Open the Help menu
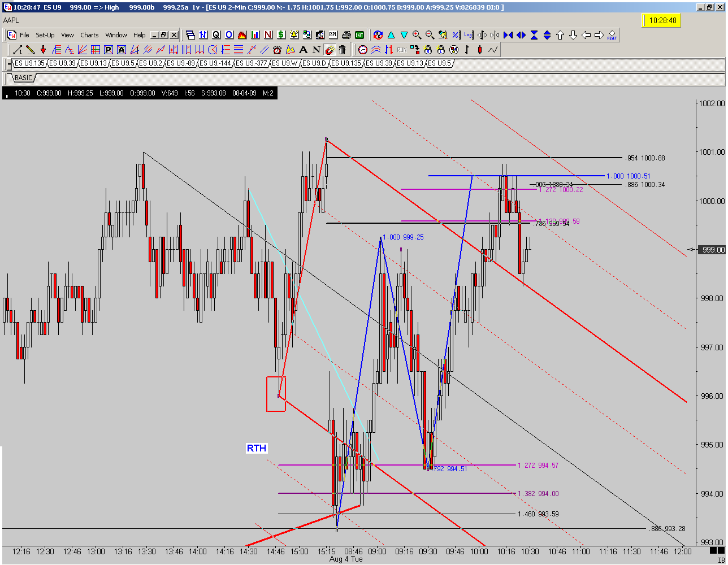728x565 pixels. point(140,35)
